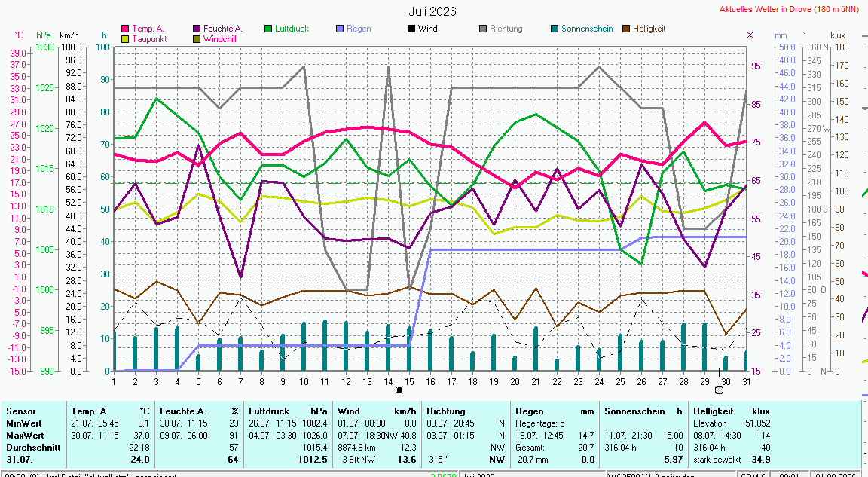The image size is (868, 477).
Task: Click the current pressure '1012.5'
Action: 312,460
